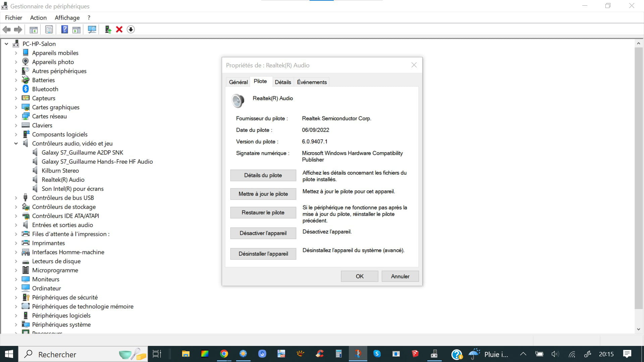The width and height of the screenshot is (644, 362).
Task: Open the Windows Start menu
Action: click(x=9, y=354)
